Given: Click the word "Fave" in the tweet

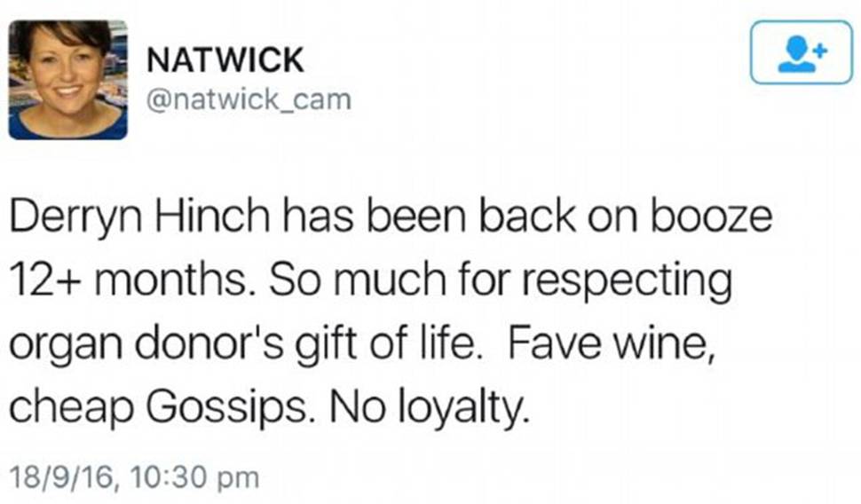Looking at the screenshot, I should point(554,343).
